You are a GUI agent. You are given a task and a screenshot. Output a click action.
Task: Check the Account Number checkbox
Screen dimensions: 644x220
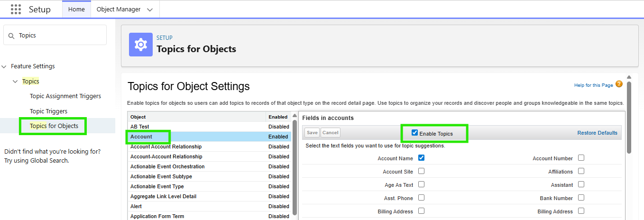click(581, 158)
